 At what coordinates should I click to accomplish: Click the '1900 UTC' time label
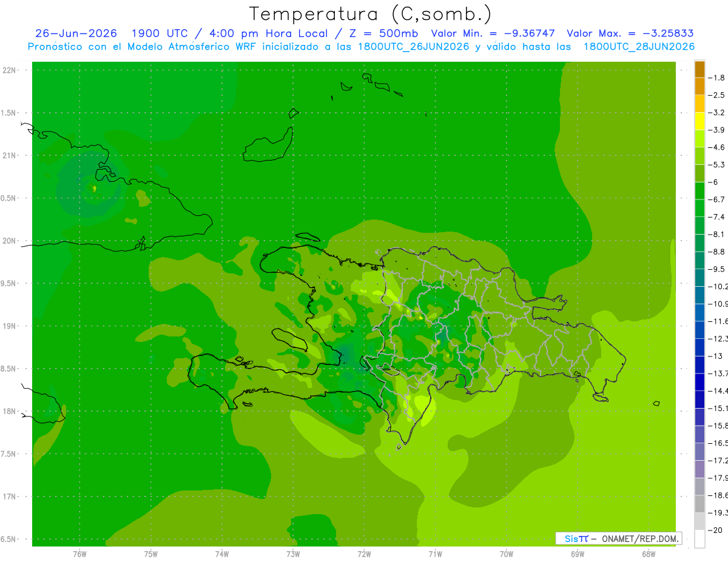click(161, 33)
